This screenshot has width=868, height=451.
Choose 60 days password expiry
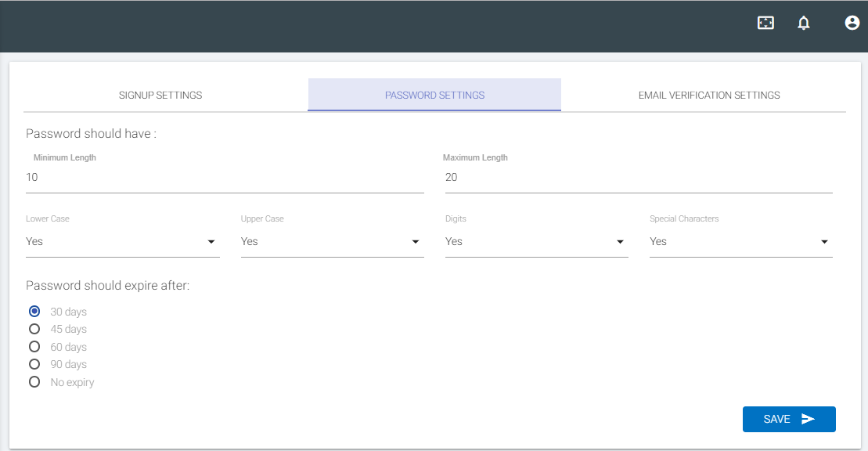34,347
